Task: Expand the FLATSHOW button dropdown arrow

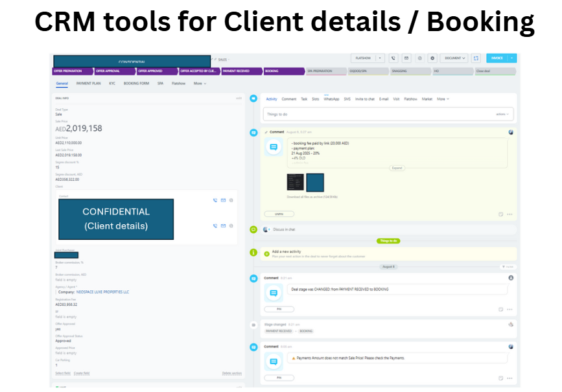Action: [x=380, y=58]
